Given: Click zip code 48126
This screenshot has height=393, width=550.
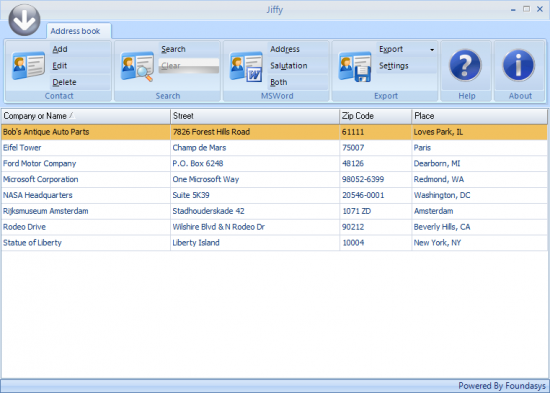Looking at the screenshot, I should pyautogui.click(x=376, y=164).
